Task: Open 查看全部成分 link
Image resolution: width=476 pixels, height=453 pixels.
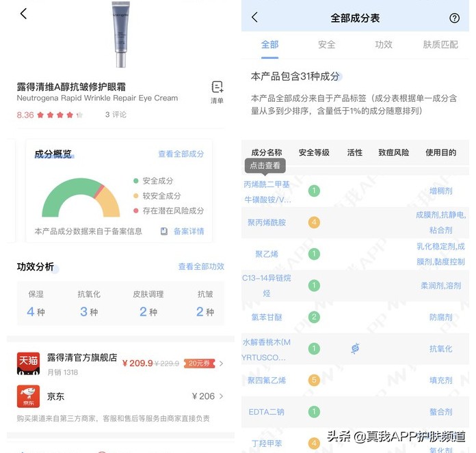Action: (x=181, y=154)
